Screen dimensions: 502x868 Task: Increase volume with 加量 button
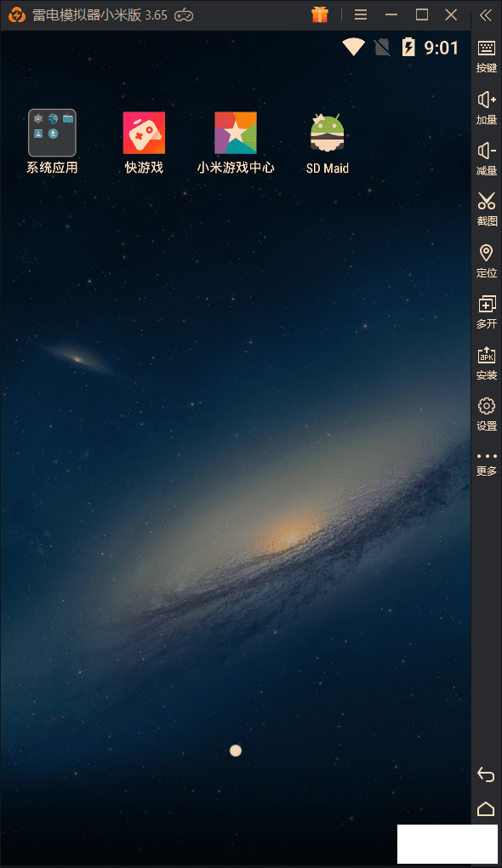tap(487, 108)
